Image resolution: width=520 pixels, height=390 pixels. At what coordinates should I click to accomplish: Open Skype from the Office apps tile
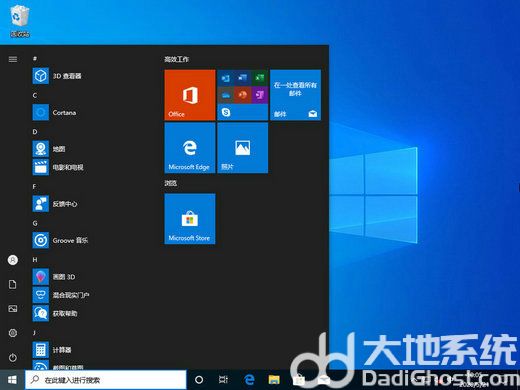coord(226,112)
